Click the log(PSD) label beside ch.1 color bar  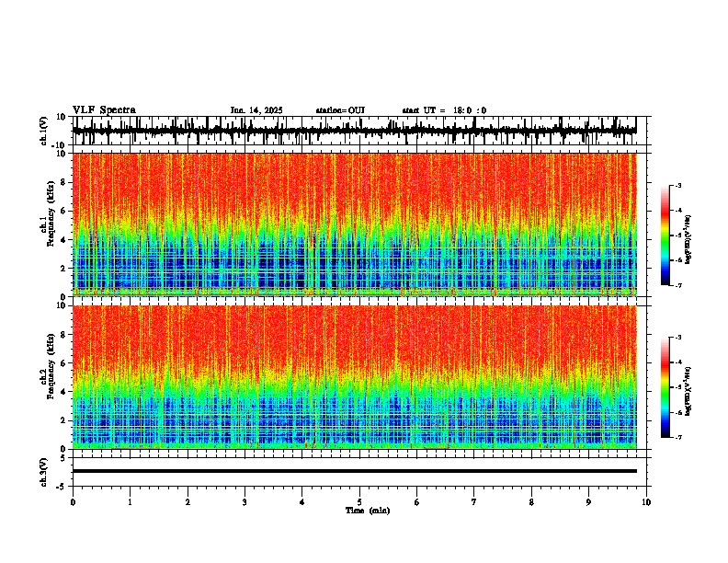pos(688,239)
